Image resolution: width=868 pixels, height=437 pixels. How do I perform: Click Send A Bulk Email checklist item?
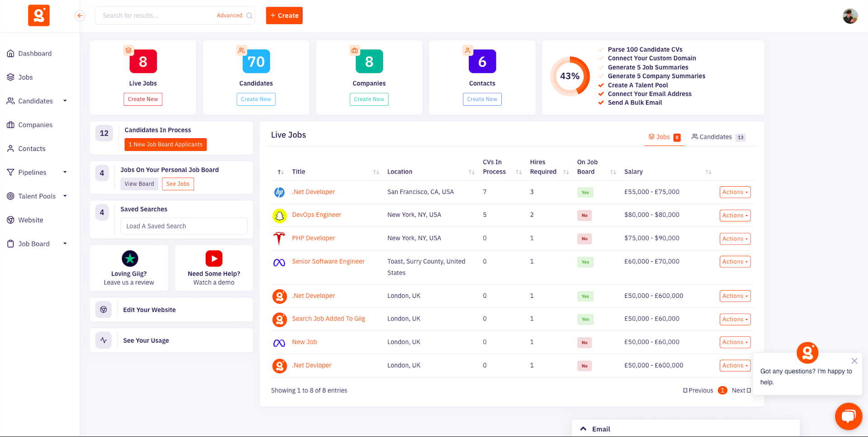coord(635,103)
